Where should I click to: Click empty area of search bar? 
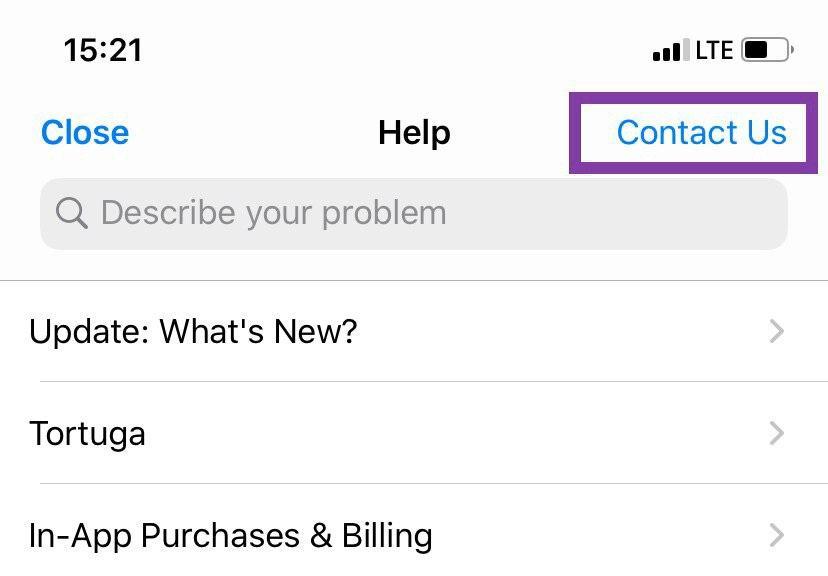pyautogui.click(x=617, y=214)
